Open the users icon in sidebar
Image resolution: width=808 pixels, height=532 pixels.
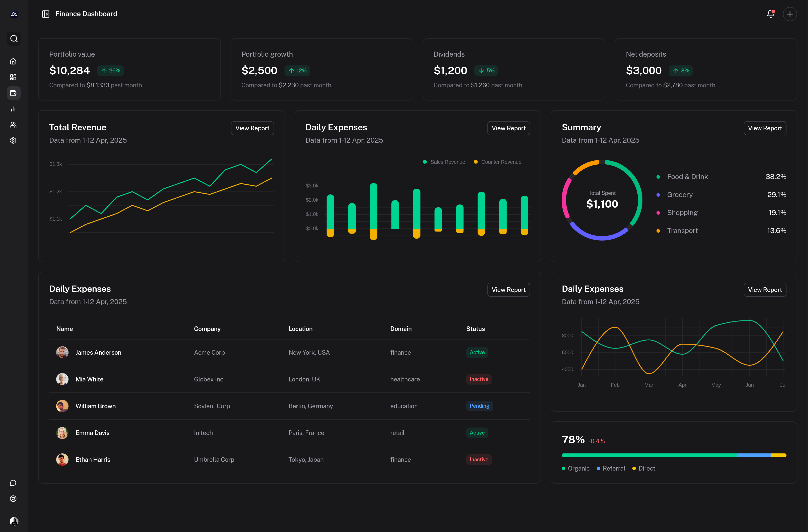[13, 124]
